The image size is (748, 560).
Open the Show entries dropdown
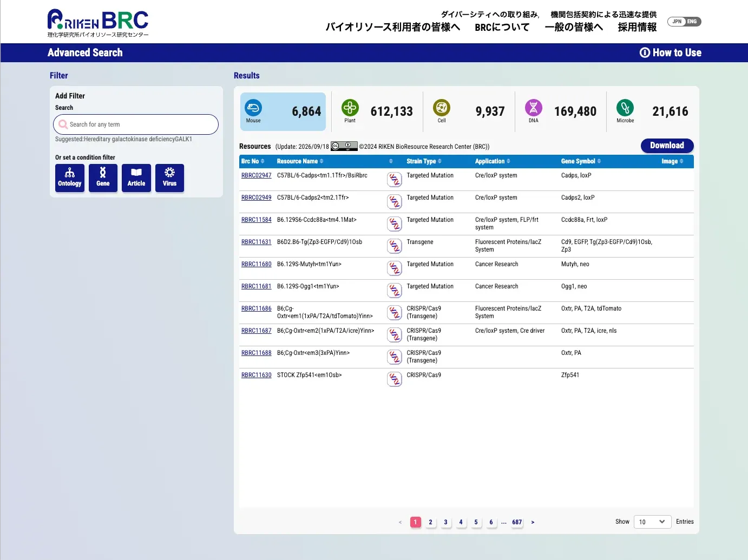coord(652,522)
